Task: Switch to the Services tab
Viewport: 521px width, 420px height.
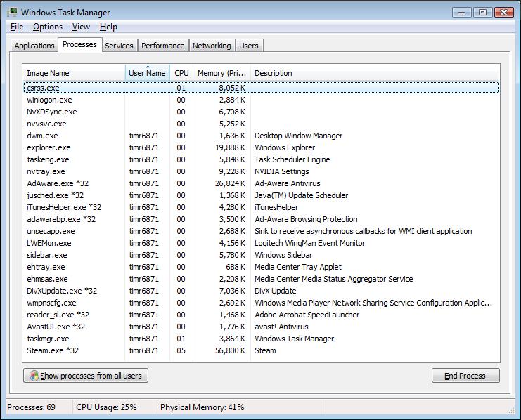Action: pyautogui.click(x=119, y=46)
